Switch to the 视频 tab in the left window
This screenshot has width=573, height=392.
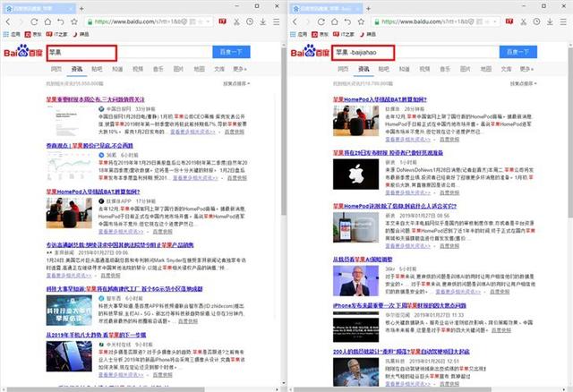point(138,69)
